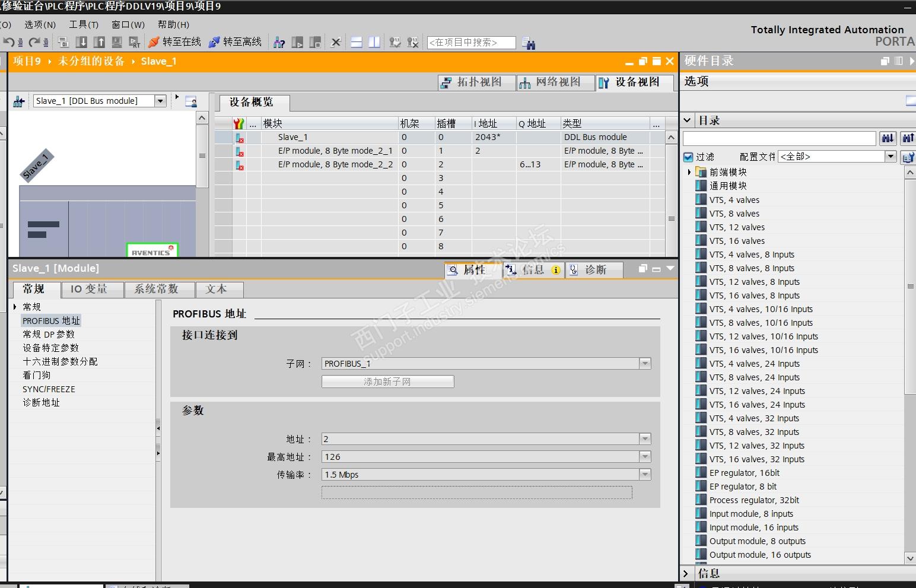Select SYNC/FREEZE in property tree
This screenshot has width=916, height=588.
[x=49, y=389]
